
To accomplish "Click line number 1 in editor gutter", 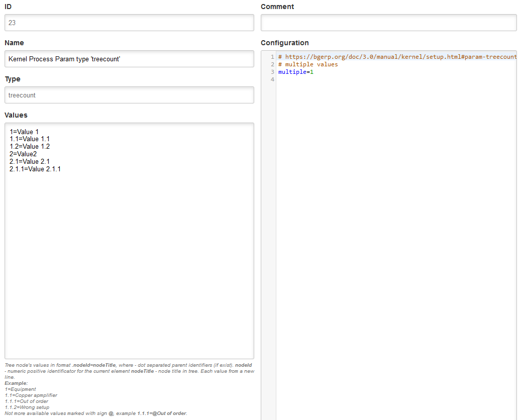I will click(x=272, y=57).
